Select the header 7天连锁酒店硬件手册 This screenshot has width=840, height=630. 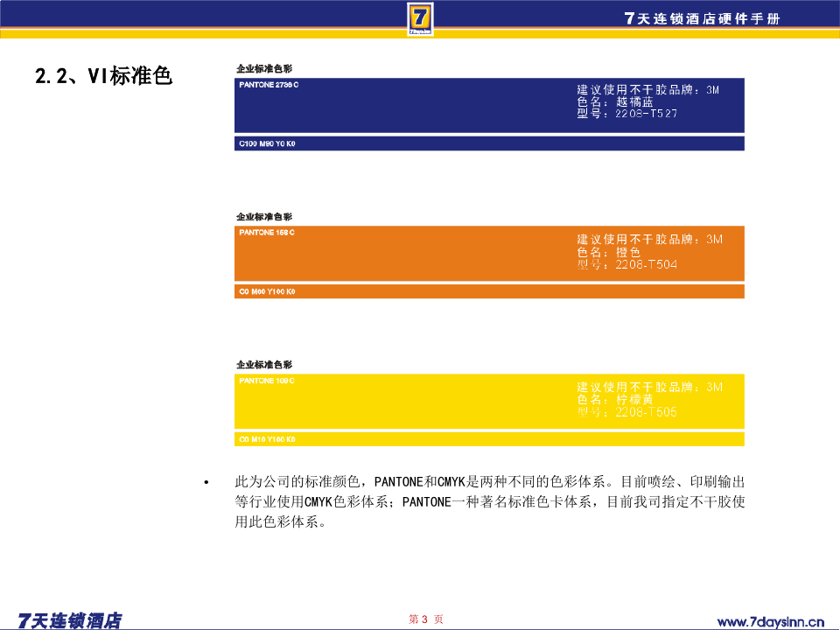coord(698,15)
